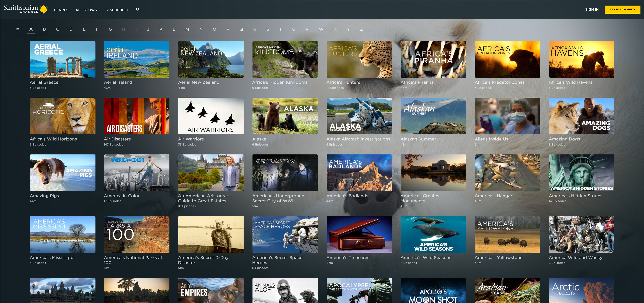The height and width of the screenshot is (303, 644).
Task: Open the Animals Aloft thumbnail
Action: pos(285,290)
